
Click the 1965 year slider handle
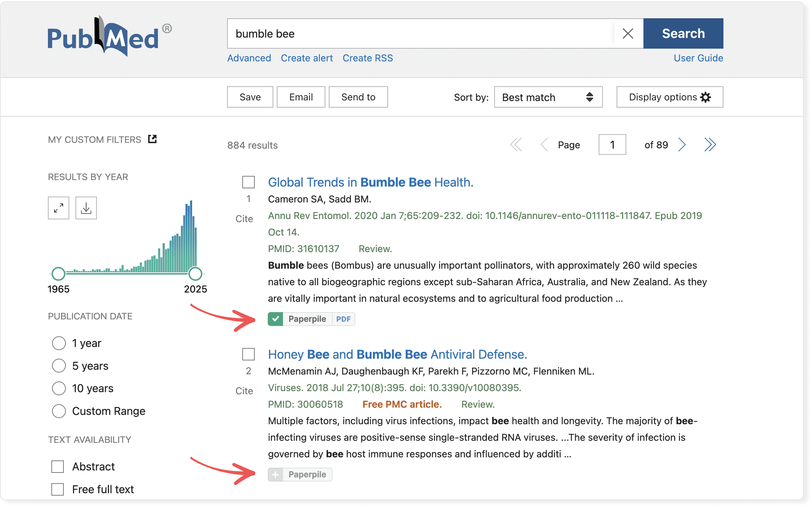click(x=58, y=274)
